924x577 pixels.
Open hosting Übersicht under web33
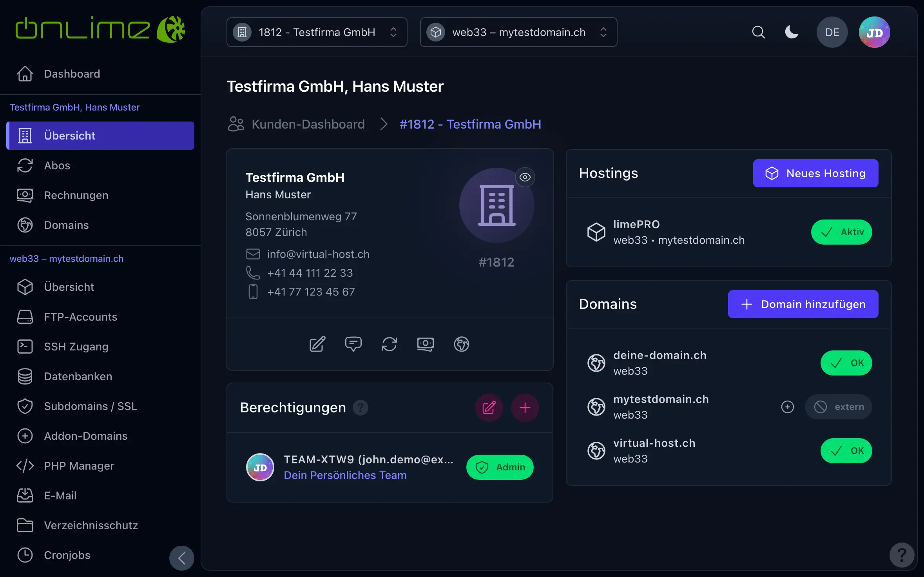(100, 287)
